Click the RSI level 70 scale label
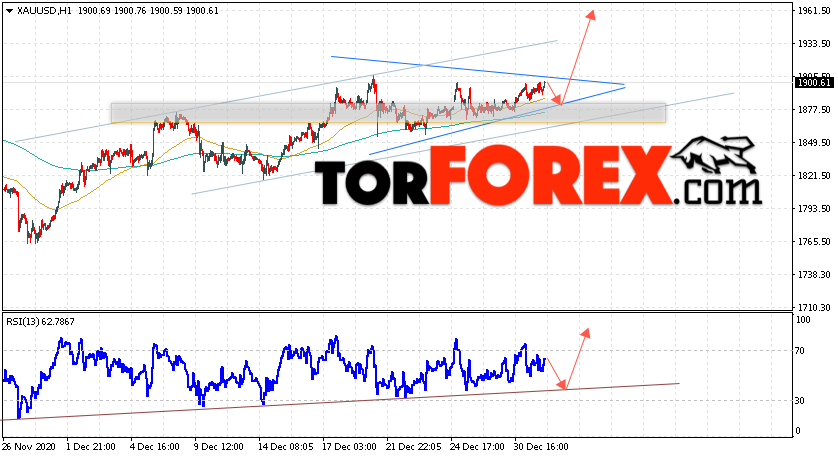The height and width of the screenshot is (458, 838). coord(800,351)
